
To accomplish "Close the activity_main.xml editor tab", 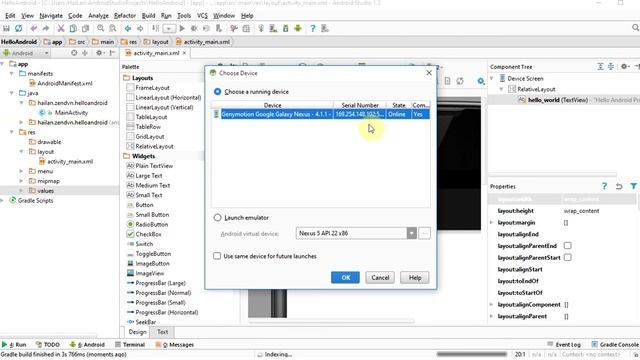I will pos(184,53).
